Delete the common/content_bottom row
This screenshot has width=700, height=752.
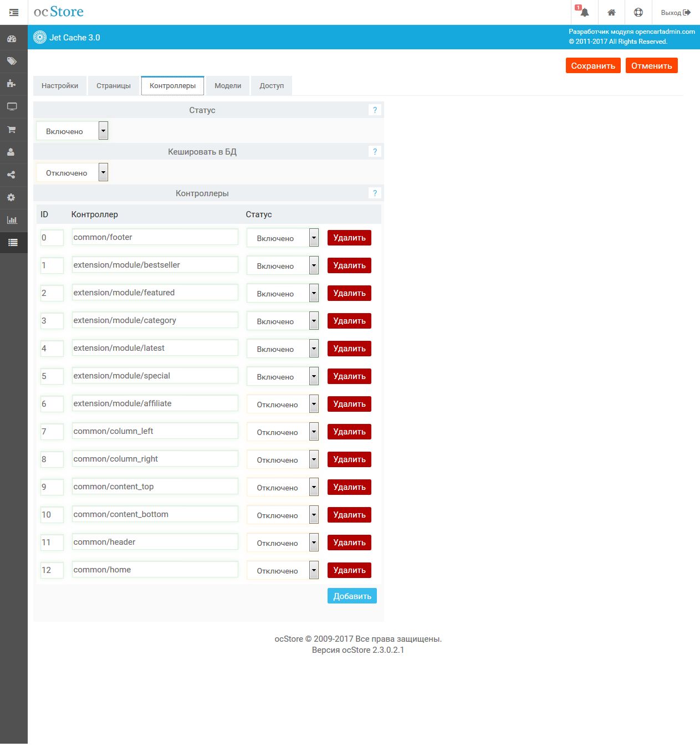pos(349,515)
